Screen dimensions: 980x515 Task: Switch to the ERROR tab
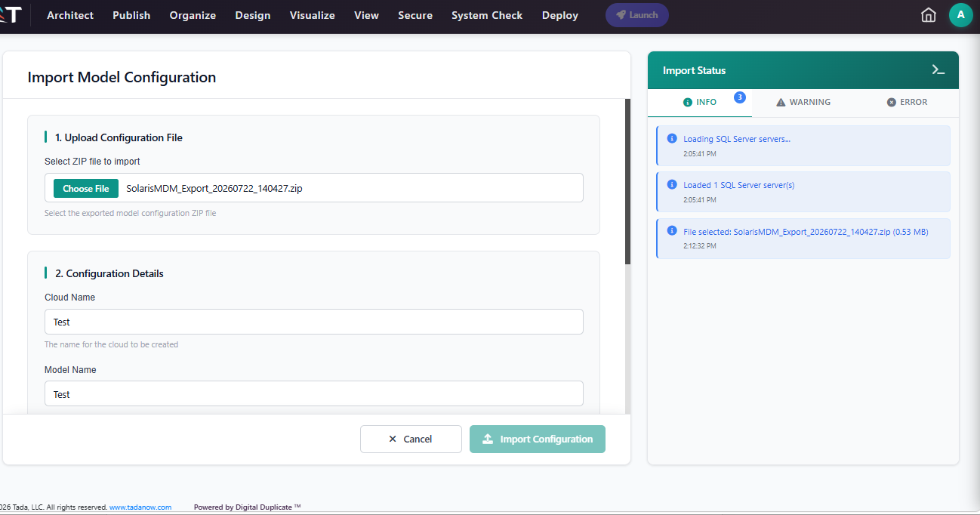click(907, 102)
